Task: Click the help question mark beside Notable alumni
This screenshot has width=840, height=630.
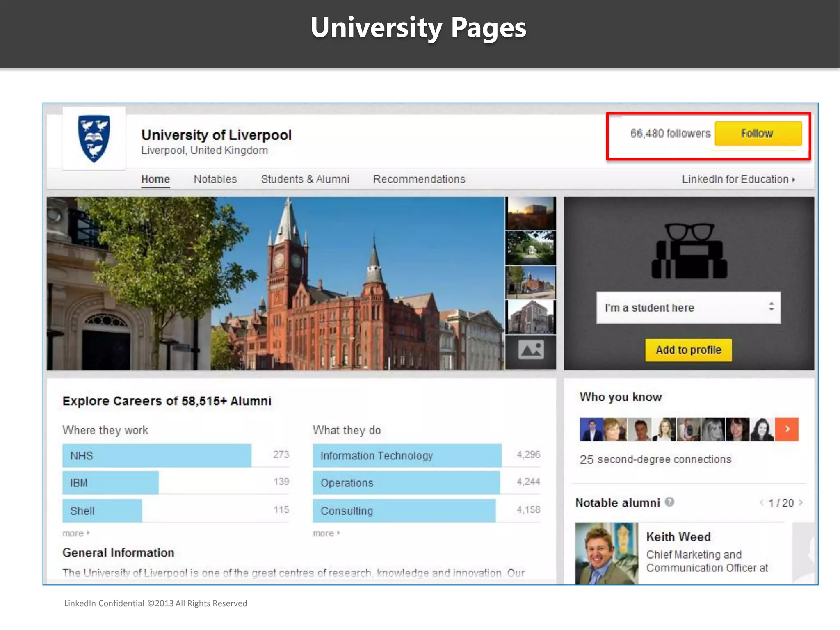Action: 669,502
